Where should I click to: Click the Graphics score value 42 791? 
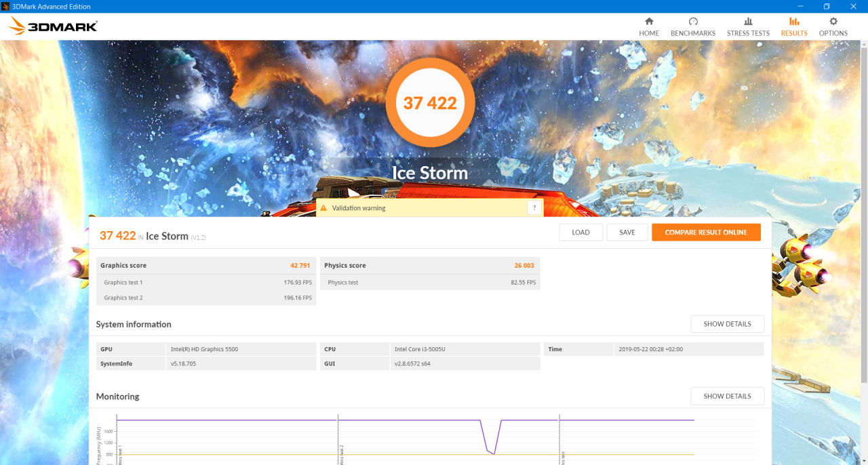click(x=300, y=266)
